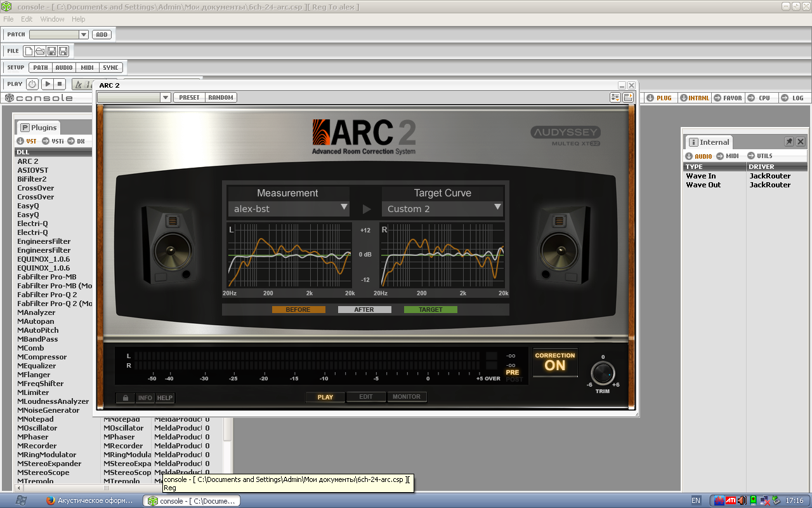Click the ATI tray icon
812x508 pixels.
tap(731, 500)
